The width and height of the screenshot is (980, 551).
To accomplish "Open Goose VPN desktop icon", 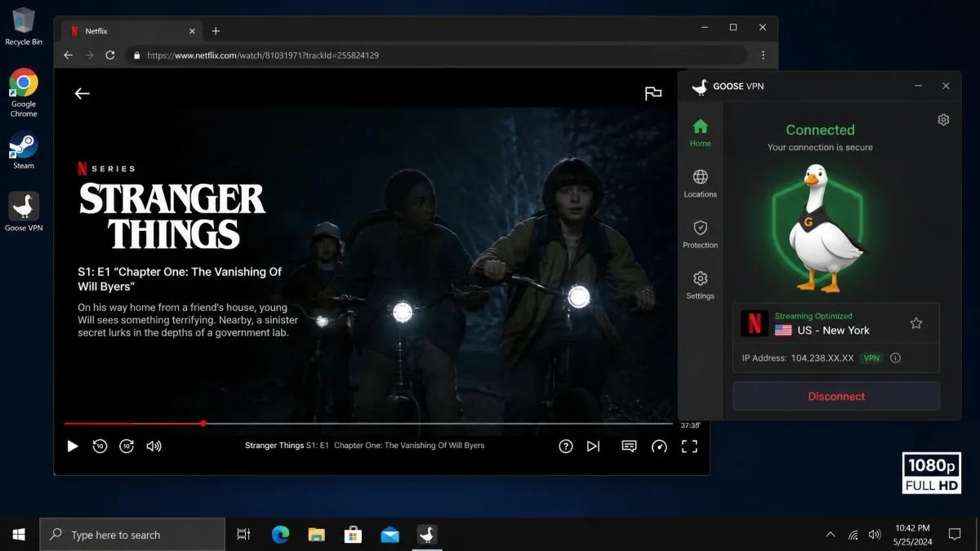I will pyautogui.click(x=24, y=212).
